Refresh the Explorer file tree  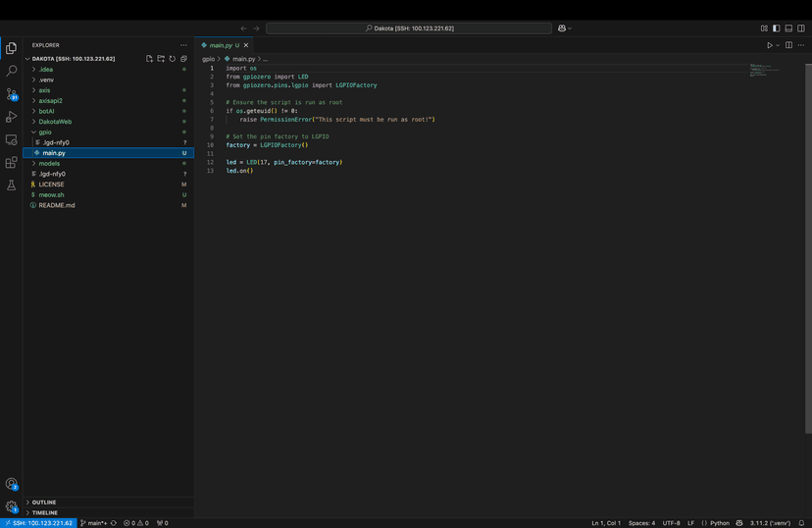[173, 59]
